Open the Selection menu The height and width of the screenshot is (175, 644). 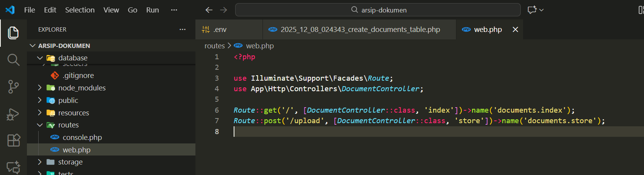(x=80, y=10)
